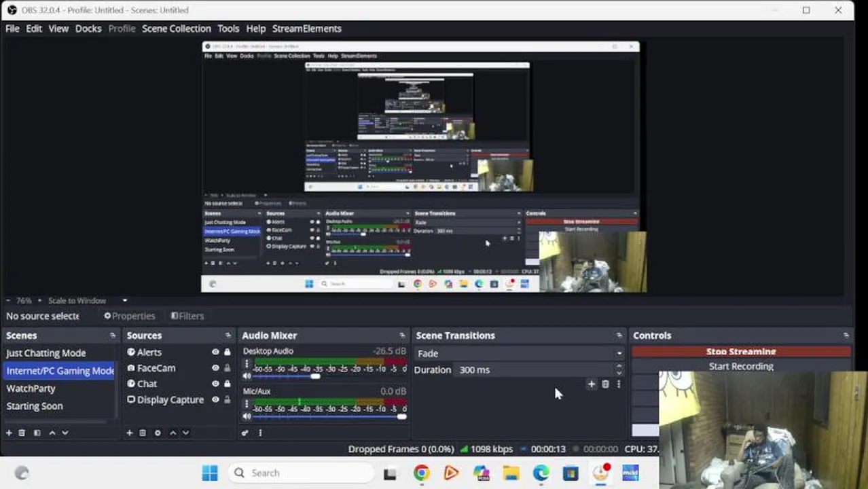Screen dimensions: 868x489
Task: Select the Internet/PC Gaming Mode scene
Action: pyautogui.click(x=60, y=371)
